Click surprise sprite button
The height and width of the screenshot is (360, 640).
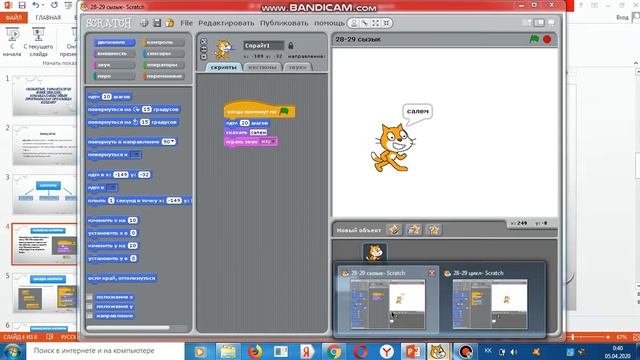click(433, 230)
